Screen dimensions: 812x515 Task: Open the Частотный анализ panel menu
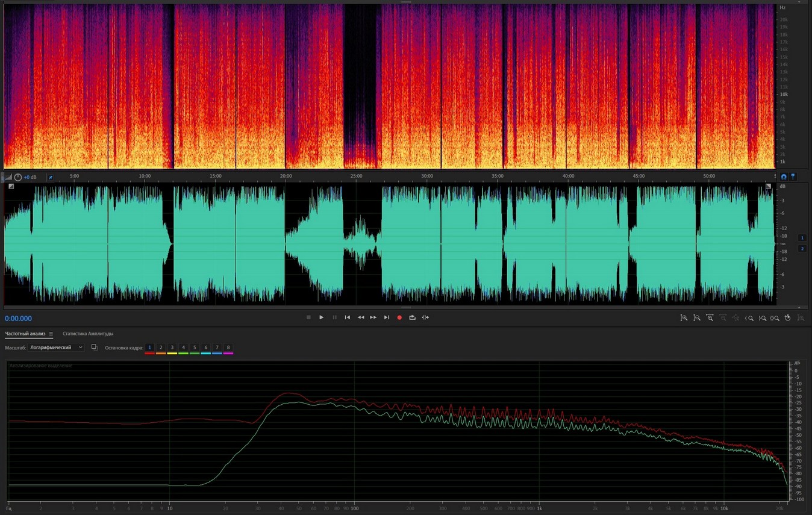tap(51, 334)
